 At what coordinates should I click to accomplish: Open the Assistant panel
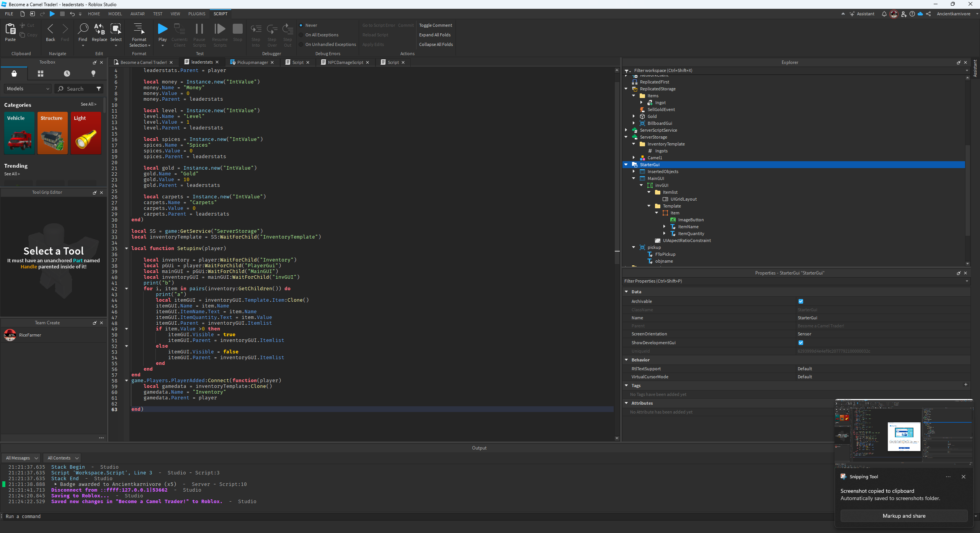click(861, 14)
